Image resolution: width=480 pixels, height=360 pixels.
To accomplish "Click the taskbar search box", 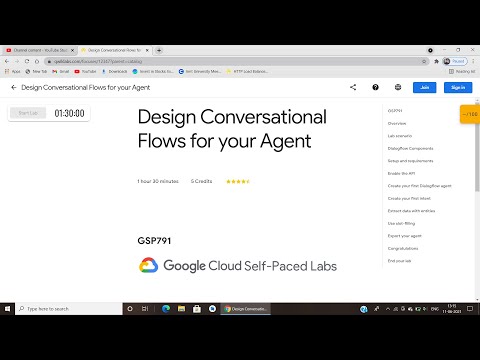I will coord(69,309).
